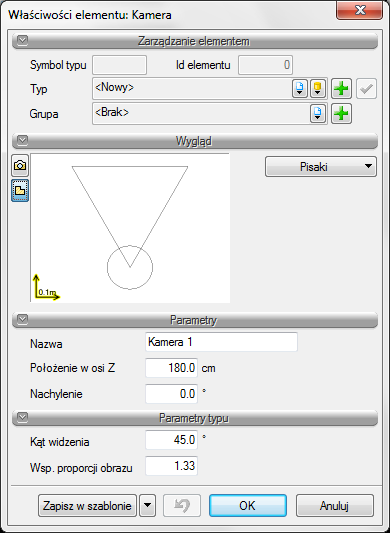Open the Grupa list document icon

pos(318,114)
